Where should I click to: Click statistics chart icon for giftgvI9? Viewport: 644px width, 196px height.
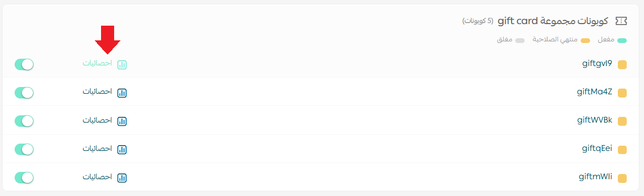coord(122,64)
